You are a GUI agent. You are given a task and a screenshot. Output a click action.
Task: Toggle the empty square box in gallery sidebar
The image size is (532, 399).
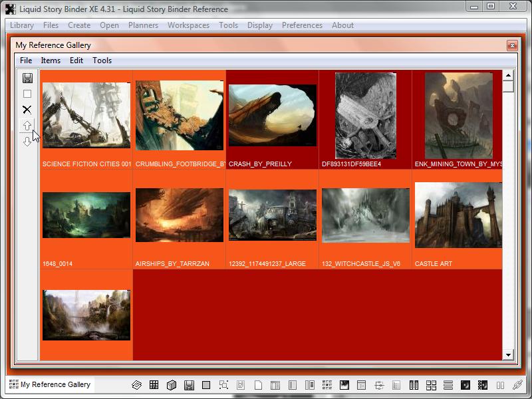tap(27, 94)
